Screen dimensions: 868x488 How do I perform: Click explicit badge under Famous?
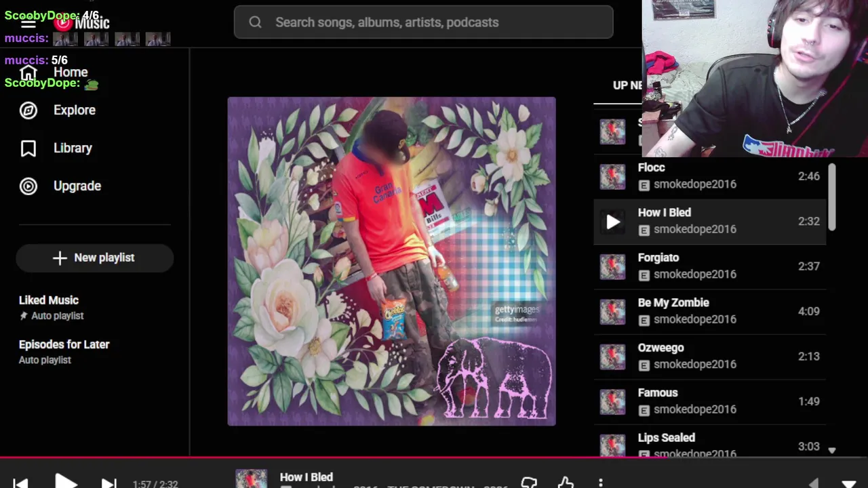tap(644, 410)
